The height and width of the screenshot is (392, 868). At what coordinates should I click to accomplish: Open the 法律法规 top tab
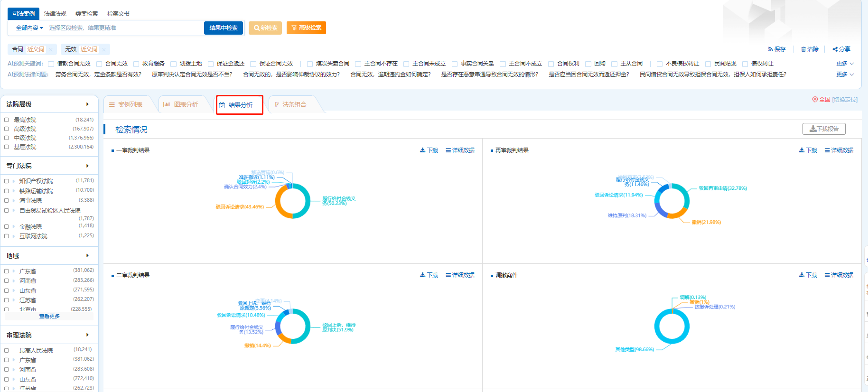[55, 14]
